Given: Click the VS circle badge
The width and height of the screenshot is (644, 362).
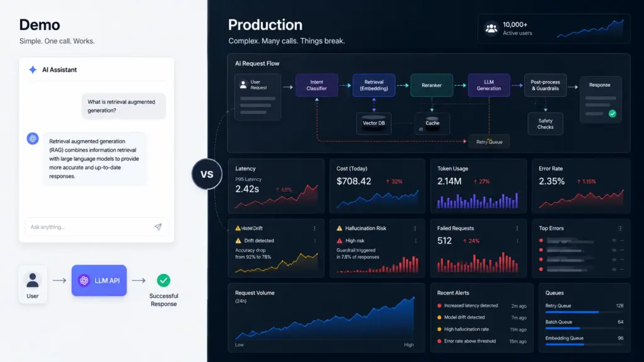Looking at the screenshot, I should pyautogui.click(x=206, y=174).
